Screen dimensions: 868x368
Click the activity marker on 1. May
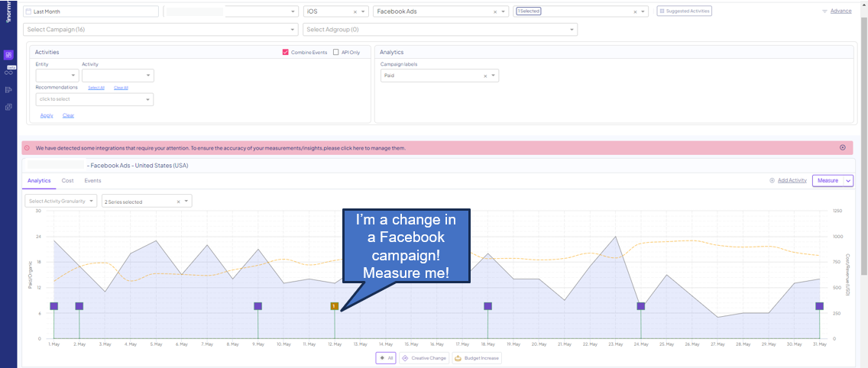point(53,306)
